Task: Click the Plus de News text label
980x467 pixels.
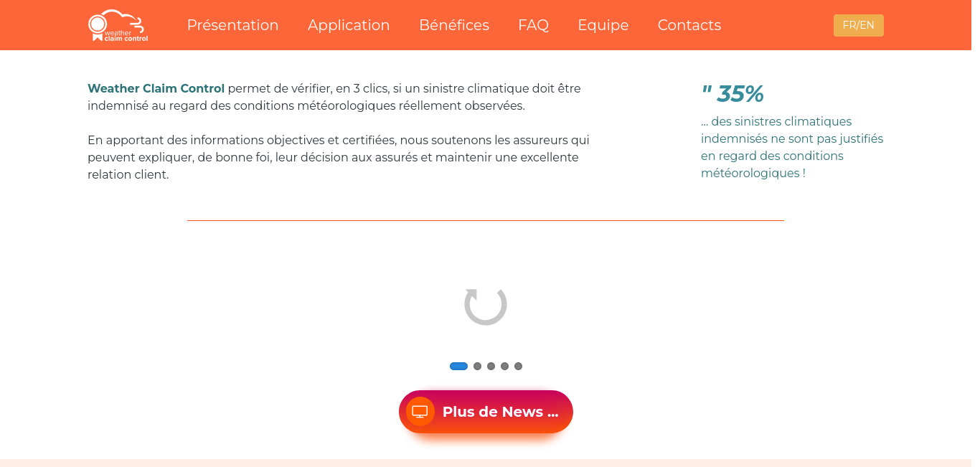Action: point(500,412)
